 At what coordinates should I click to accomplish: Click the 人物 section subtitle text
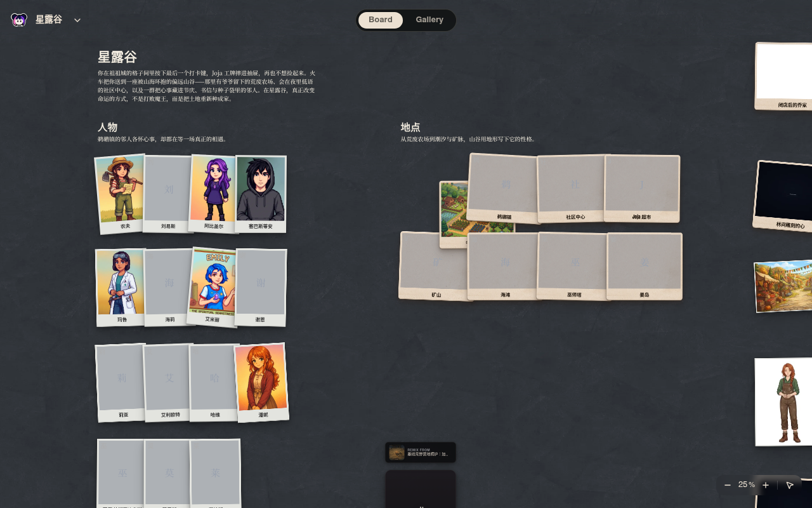coord(163,139)
